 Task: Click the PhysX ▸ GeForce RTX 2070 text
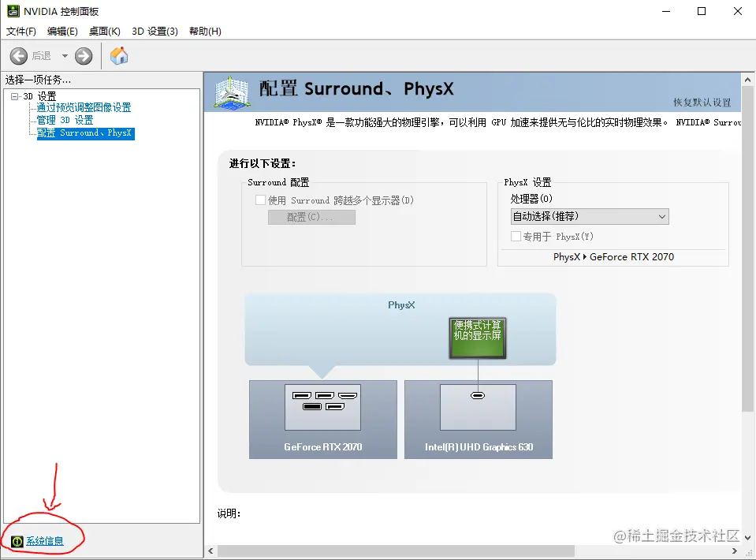click(613, 257)
